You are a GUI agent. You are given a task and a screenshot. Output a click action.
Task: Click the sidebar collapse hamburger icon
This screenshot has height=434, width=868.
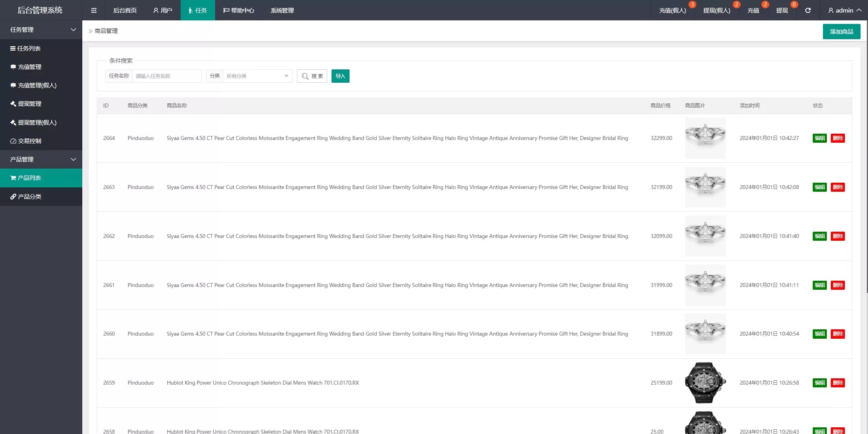click(94, 11)
